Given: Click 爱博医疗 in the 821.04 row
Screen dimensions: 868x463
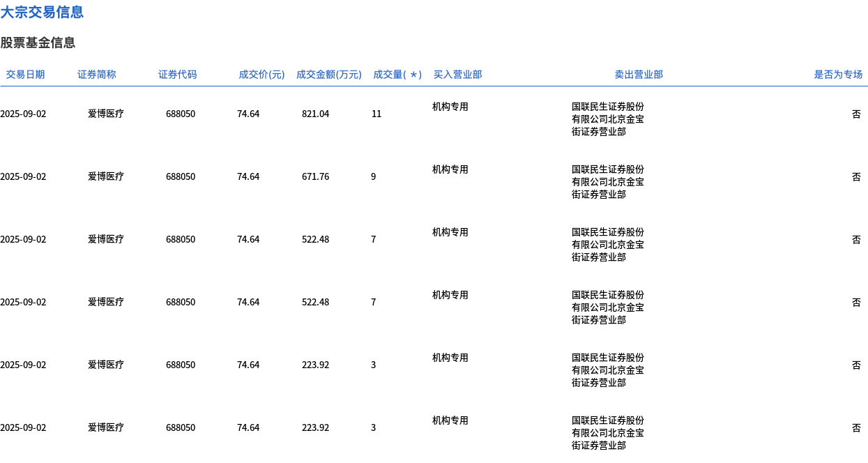Looking at the screenshot, I should point(106,114).
